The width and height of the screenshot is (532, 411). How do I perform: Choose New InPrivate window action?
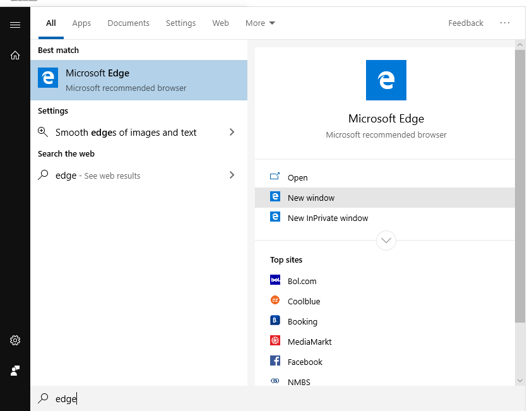385,218
